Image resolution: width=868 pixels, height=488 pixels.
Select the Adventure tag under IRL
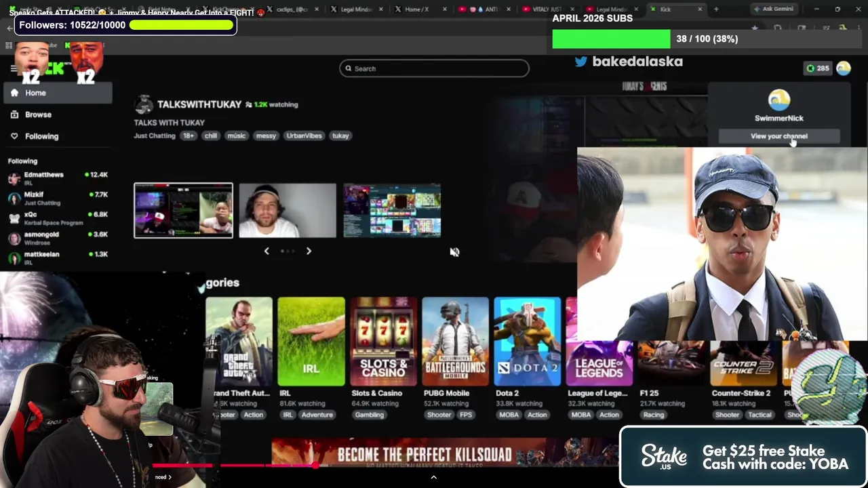317,415
